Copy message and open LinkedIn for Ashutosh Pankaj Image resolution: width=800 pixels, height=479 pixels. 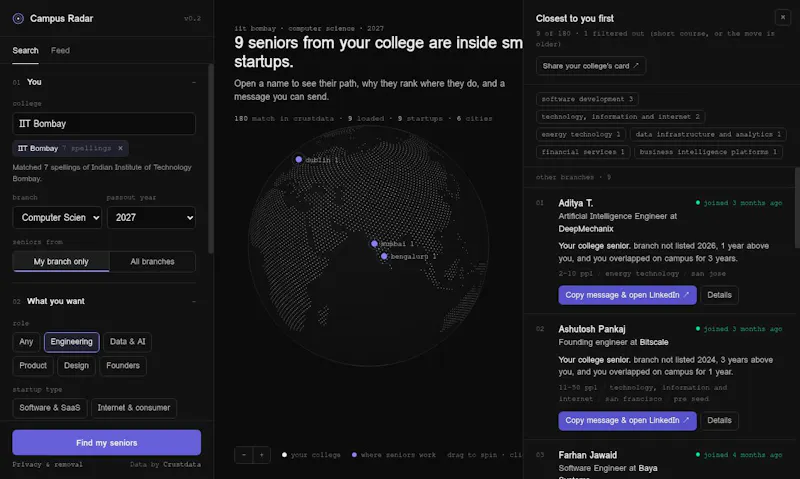click(628, 420)
